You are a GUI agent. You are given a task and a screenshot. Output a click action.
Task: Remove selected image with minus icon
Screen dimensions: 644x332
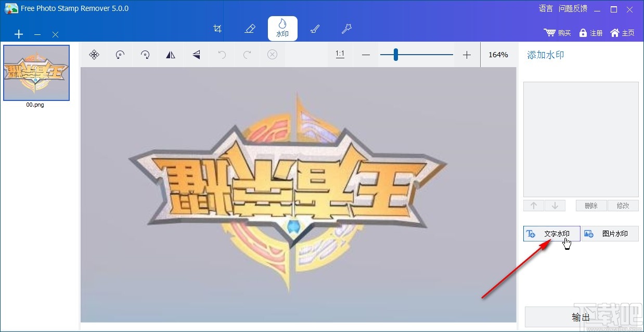tap(37, 34)
